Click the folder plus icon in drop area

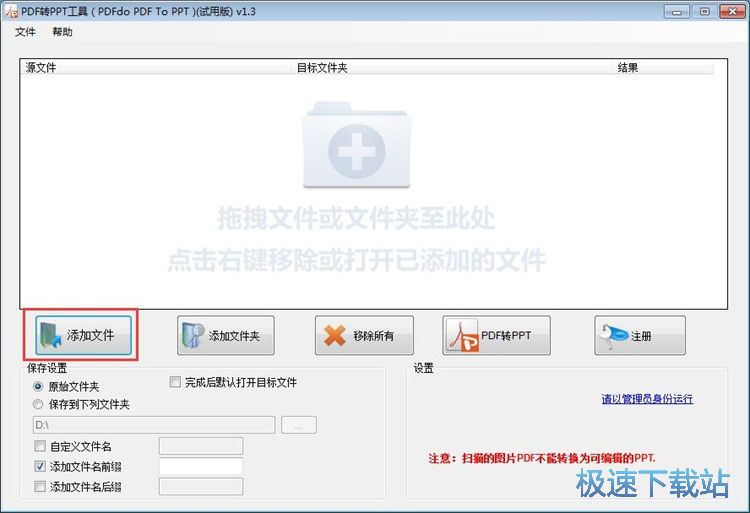tap(356, 144)
